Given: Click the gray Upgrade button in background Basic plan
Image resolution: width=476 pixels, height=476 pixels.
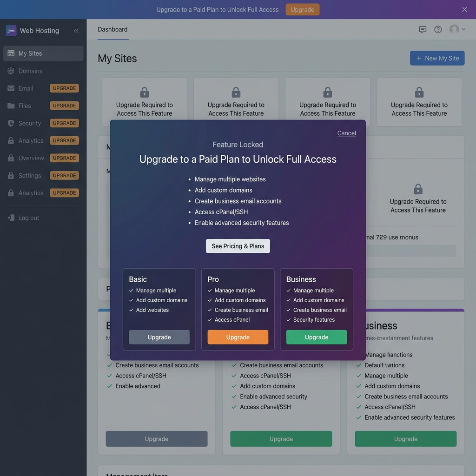Looking at the screenshot, I should point(156,439).
